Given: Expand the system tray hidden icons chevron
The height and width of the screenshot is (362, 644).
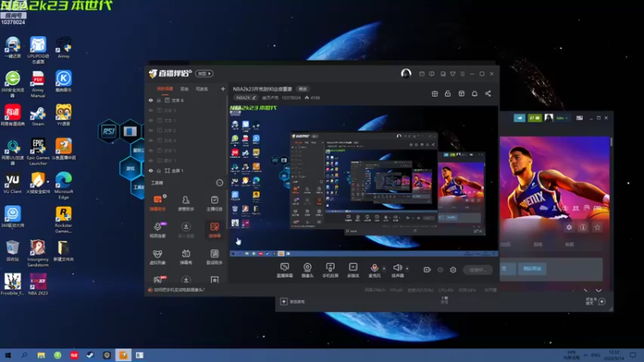Looking at the screenshot, I should click(x=585, y=355).
